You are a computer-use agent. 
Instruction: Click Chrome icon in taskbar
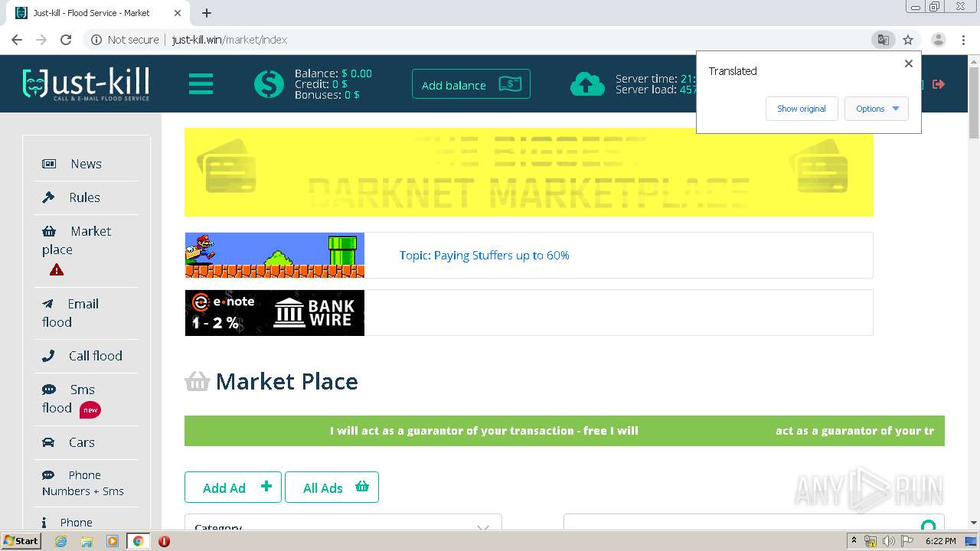click(x=138, y=541)
